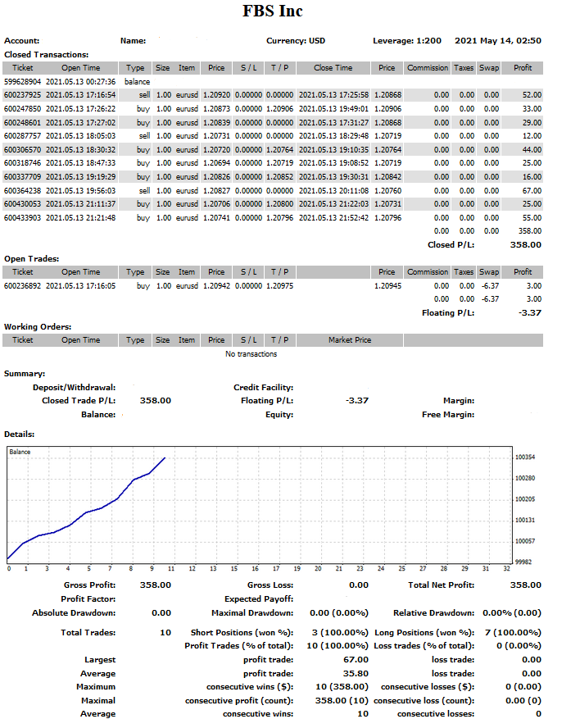Click ticket number 600237925
The image size is (571, 728).
(x=22, y=95)
